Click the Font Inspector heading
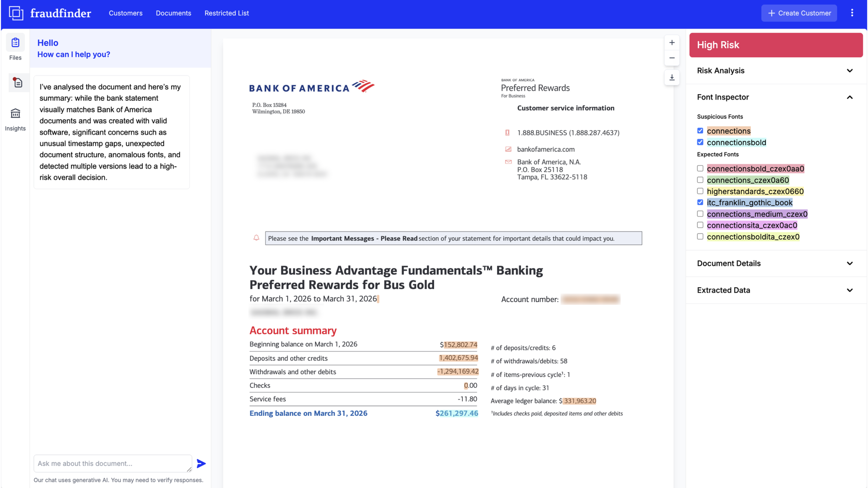868x488 pixels. click(723, 97)
